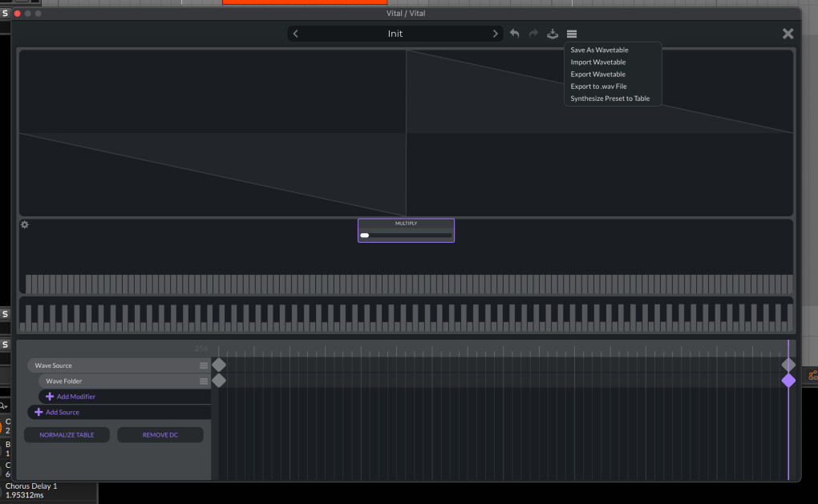Open the Init preset name selector
The height and width of the screenshot is (504, 818).
pyautogui.click(x=395, y=34)
